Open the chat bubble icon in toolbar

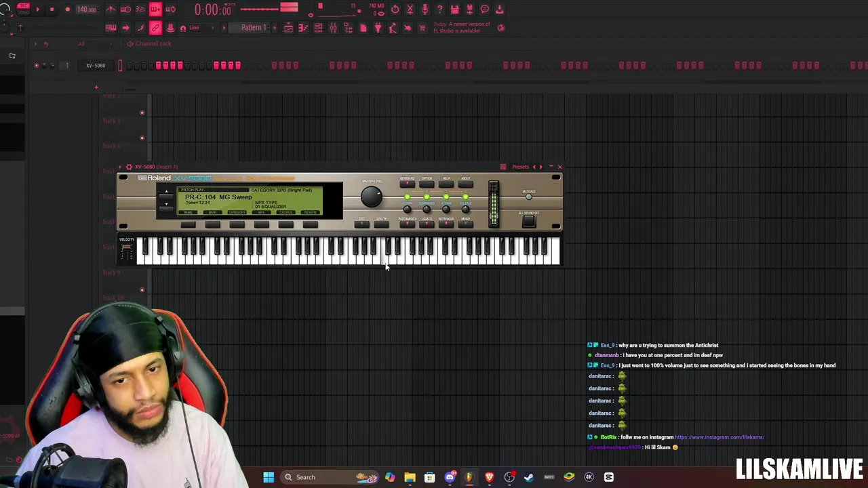(485, 9)
